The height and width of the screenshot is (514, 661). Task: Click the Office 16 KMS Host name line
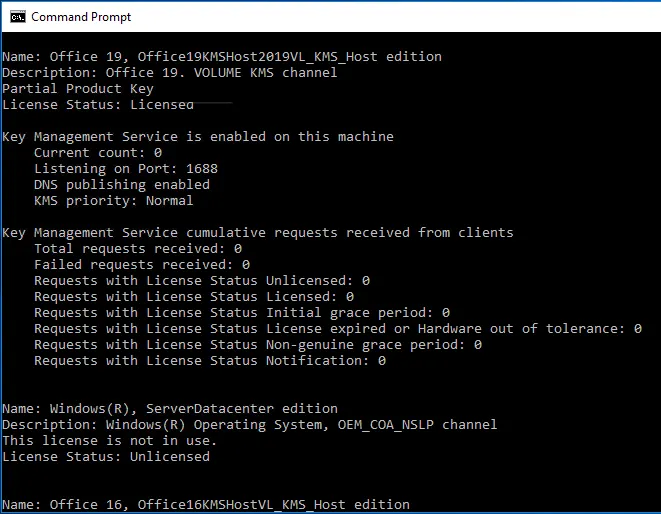pyautogui.click(x=206, y=505)
